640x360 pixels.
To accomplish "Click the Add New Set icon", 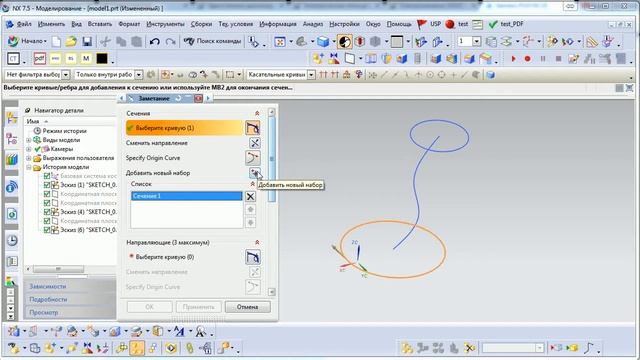I will [x=255, y=173].
